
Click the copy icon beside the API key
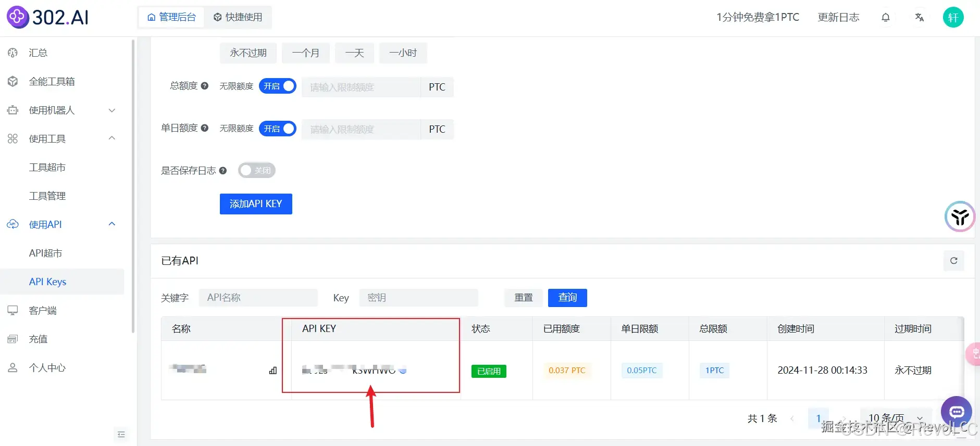pyautogui.click(x=403, y=371)
